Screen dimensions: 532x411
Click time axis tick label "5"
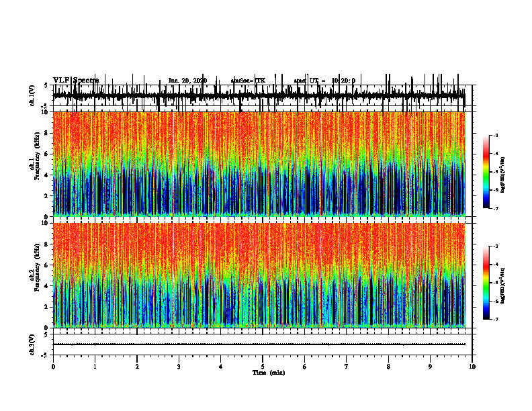(x=263, y=367)
